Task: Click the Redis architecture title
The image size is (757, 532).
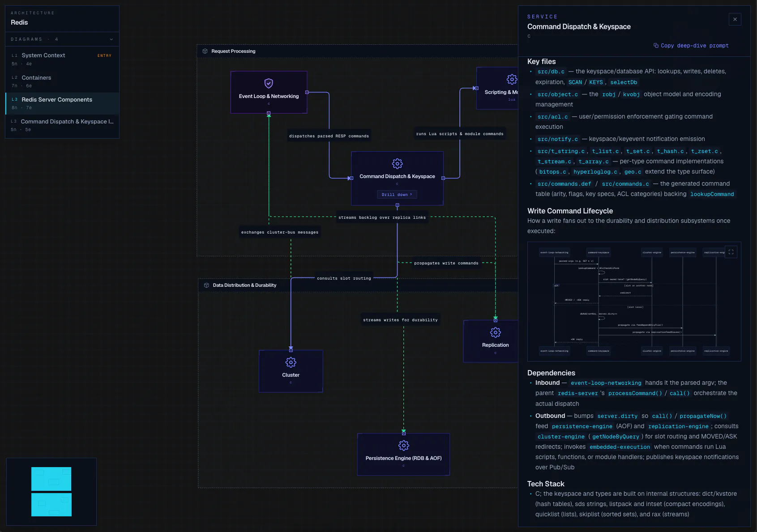Action: click(19, 22)
